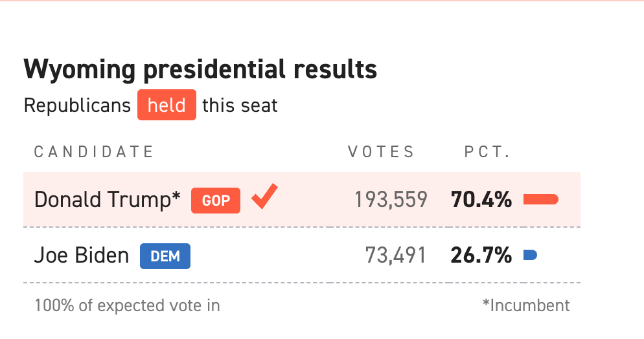The height and width of the screenshot is (339, 644).
Task: Click the GOP party badge
Action: 216,201
